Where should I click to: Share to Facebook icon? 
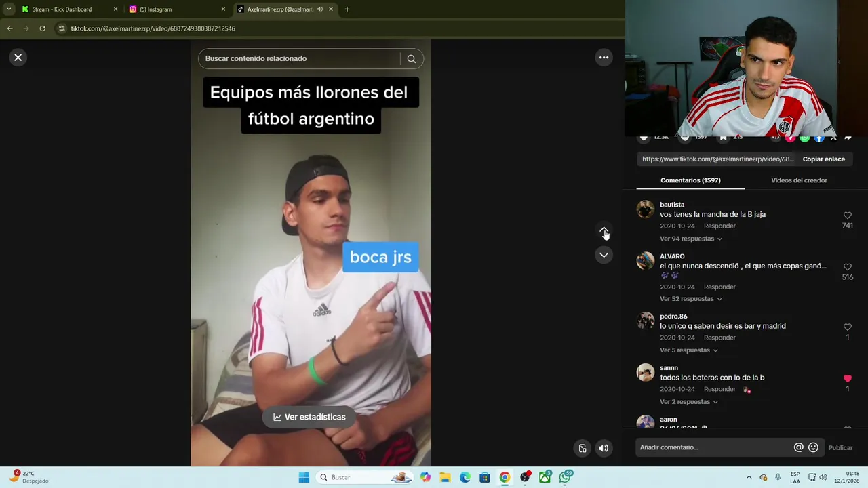[818, 138]
